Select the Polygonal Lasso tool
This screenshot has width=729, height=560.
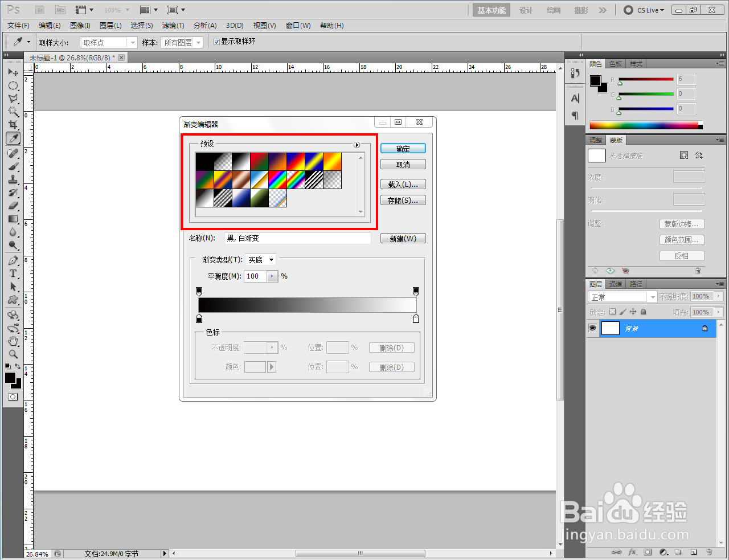click(13, 99)
